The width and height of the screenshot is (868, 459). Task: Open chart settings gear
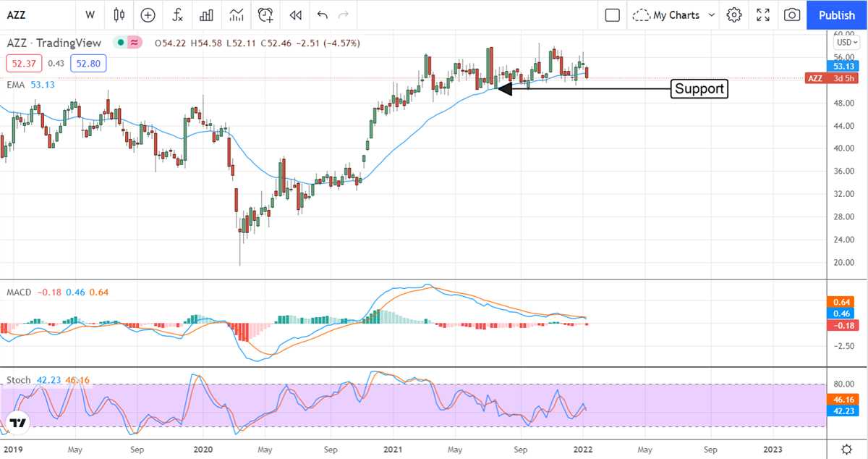pos(734,14)
